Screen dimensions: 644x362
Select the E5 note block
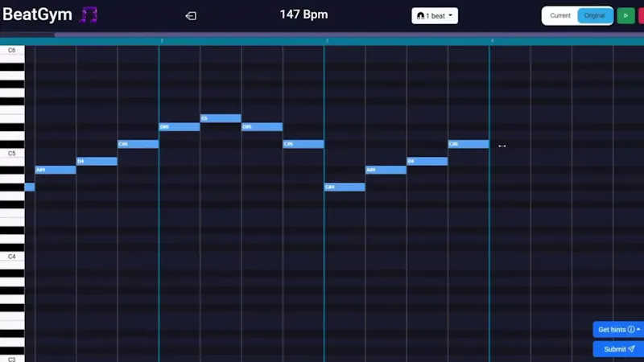tap(221, 118)
